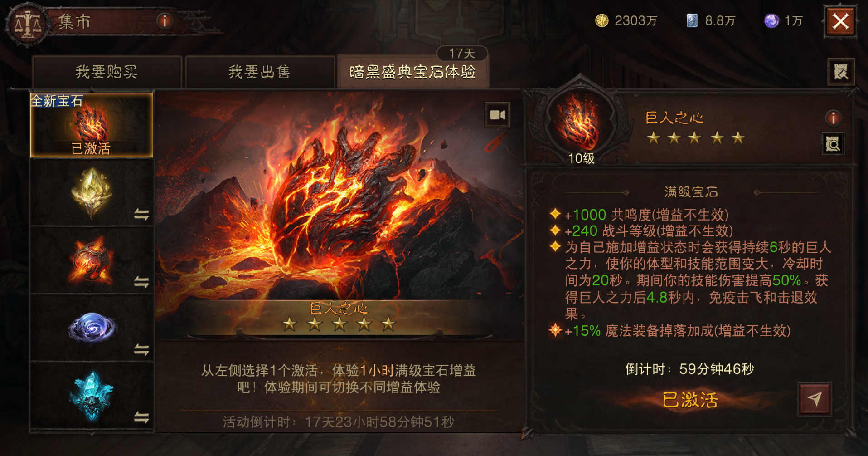Open the history log icon
868x456 pixels.
[x=841, y=72]
